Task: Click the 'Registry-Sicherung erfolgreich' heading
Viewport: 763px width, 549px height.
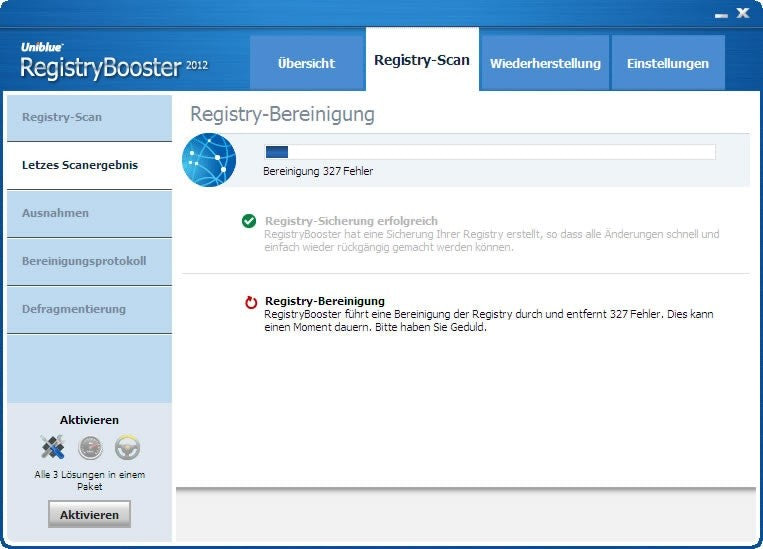Action: pos(351,221)
